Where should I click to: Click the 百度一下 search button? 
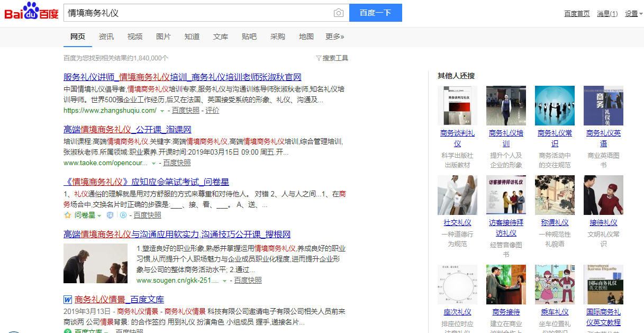(376, 13)
